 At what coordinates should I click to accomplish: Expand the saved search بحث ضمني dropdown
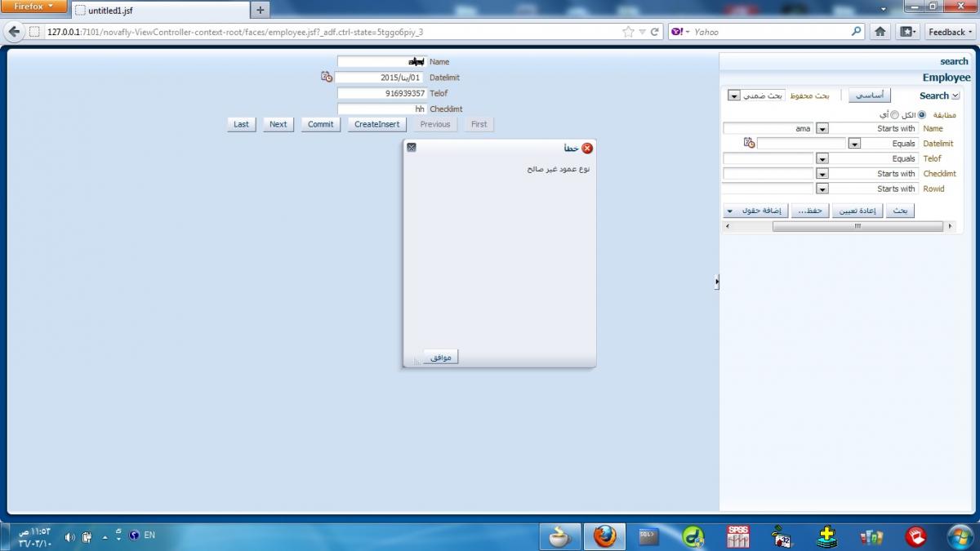pyautogui.click(x=733, y=96)
